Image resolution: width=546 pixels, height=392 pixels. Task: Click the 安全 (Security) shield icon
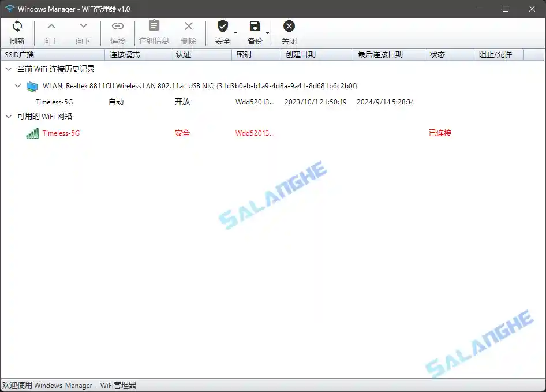[x=223, y=26]
